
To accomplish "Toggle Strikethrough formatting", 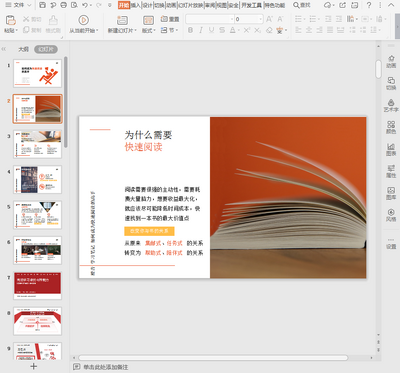I will pos(222,30).
